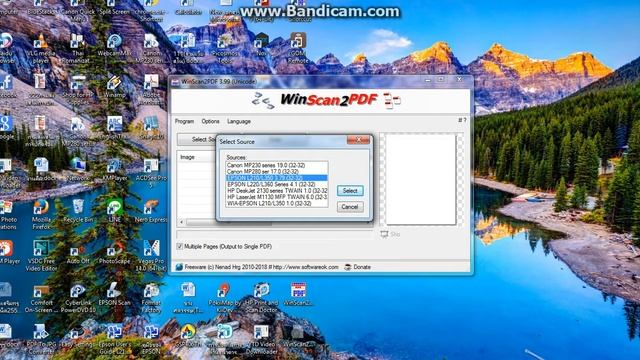Open the Google desktop shortcut
The width and height of the screenshot is (640, 360).
tap(7, 128)
